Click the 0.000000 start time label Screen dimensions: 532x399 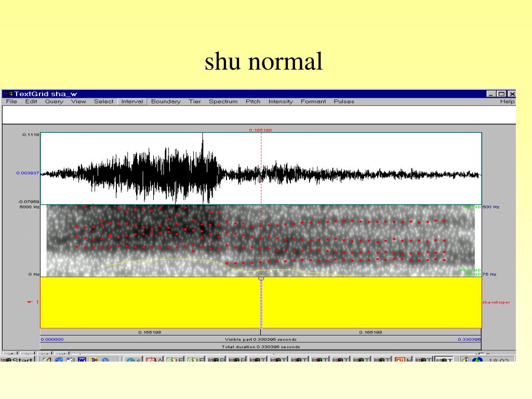pyautogui.click(x=52, y=339)
